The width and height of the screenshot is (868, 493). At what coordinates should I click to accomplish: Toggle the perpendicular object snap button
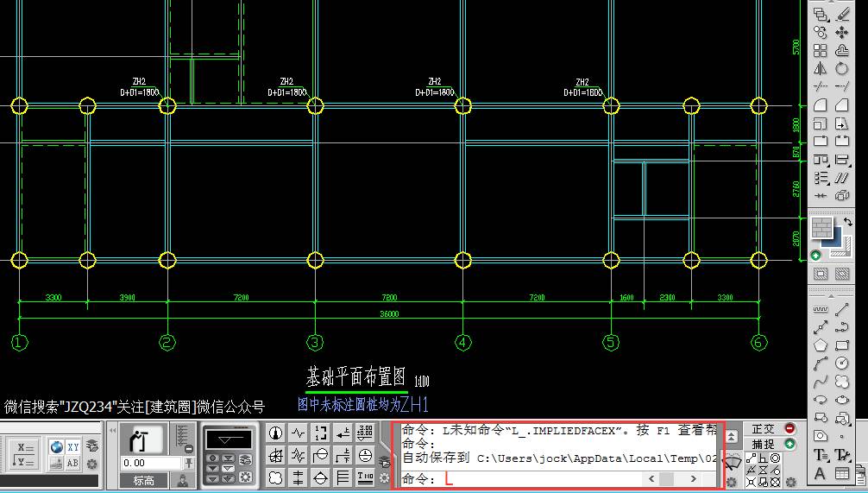click(763, 458)
